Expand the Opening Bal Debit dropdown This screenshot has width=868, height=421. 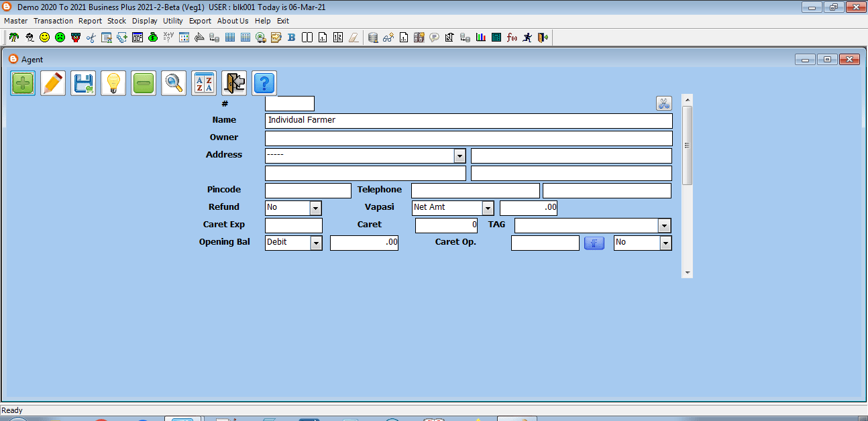pyautogui.click(x=316, y=243)
